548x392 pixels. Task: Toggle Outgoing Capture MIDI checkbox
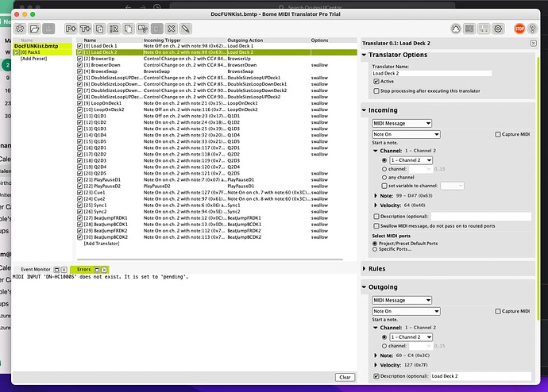tap(498, 311)
